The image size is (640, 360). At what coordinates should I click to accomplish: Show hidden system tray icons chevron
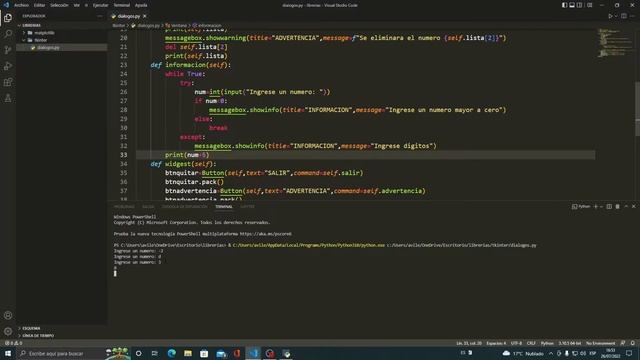click(551, 353)
